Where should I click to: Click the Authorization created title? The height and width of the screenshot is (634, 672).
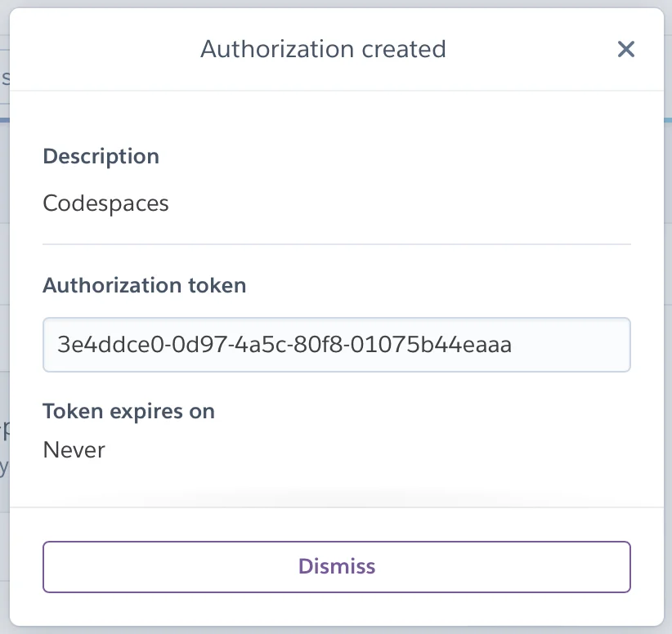(x=323, y=49)
